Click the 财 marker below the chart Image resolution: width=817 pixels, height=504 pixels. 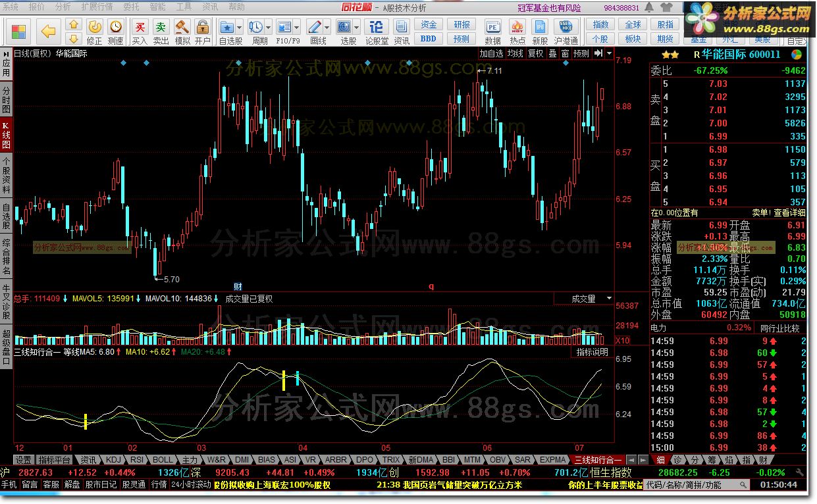(238, 286)
